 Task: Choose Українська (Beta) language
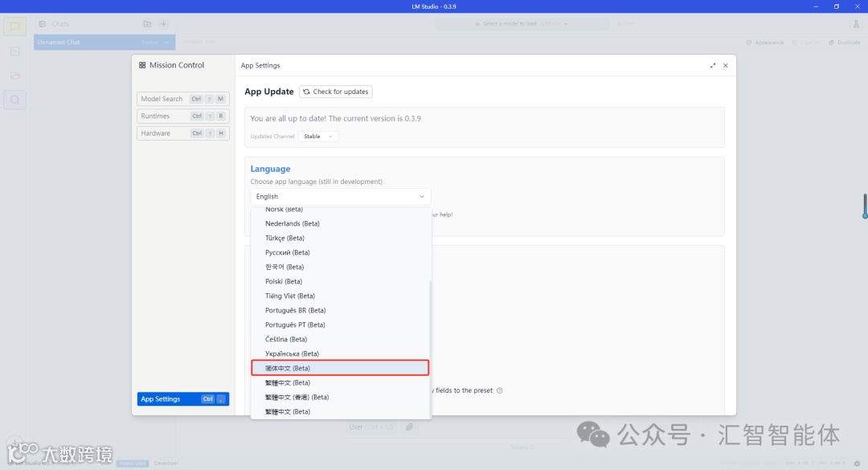(x=341, y=354)
